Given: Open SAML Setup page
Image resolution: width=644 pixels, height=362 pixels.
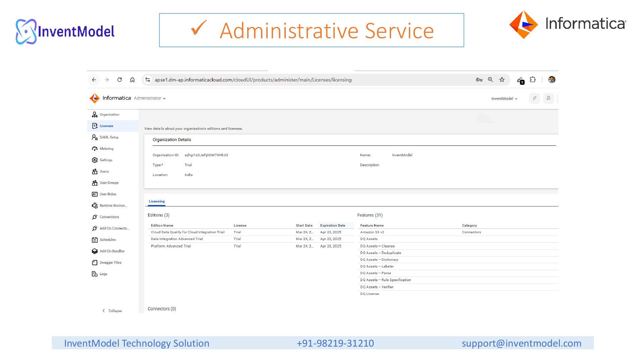Looking at the screenshot, I should coord(113,137).
